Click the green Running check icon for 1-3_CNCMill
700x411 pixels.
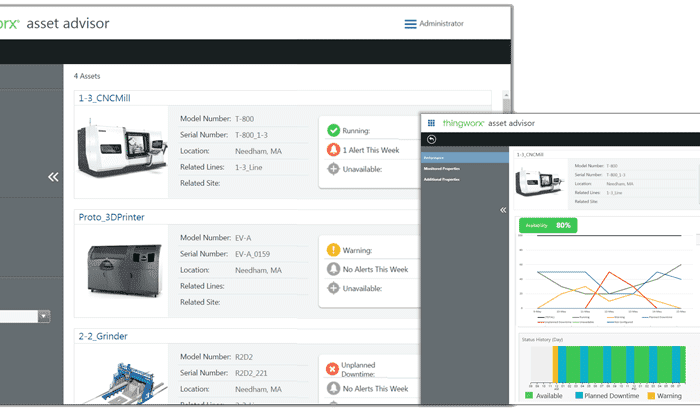tap(333, 130)
